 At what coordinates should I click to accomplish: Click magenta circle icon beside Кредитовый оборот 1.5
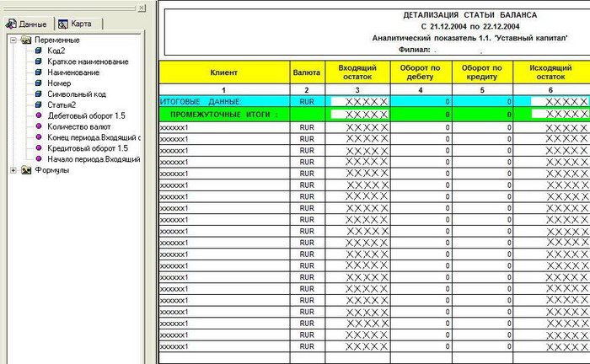pos(39,148)
